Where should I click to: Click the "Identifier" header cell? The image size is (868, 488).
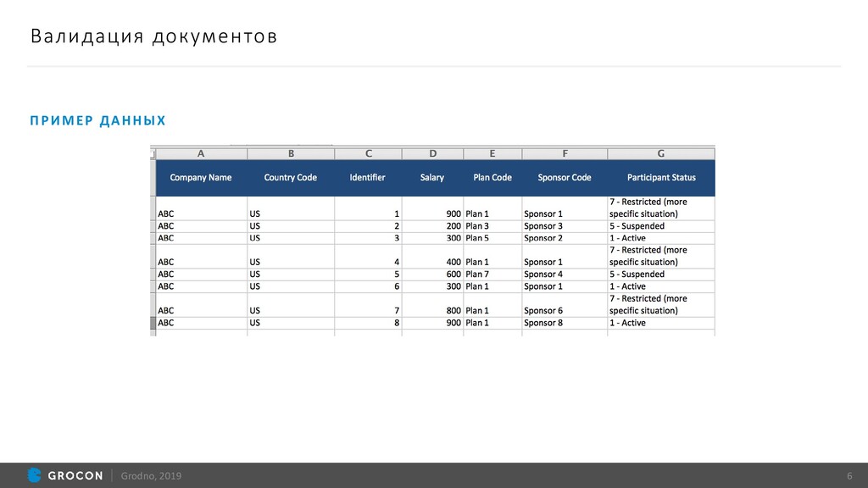click(368, 178)
